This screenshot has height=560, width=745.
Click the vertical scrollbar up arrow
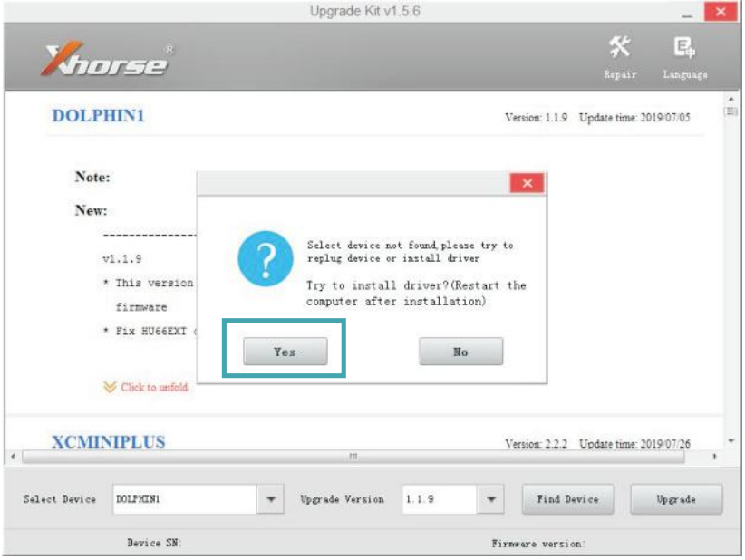[x=731, y=100]
